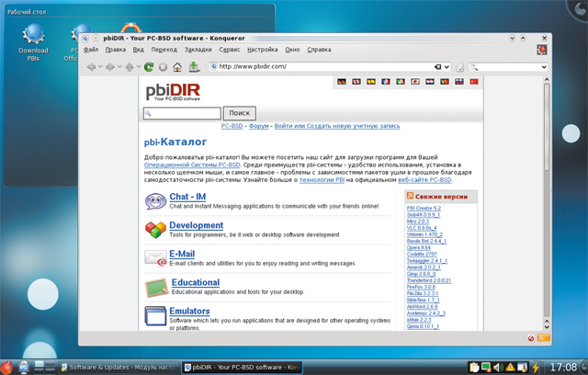The width and height of the screenshot is (588, 375).
Task: Follow the Форум link
Action: 259,126
